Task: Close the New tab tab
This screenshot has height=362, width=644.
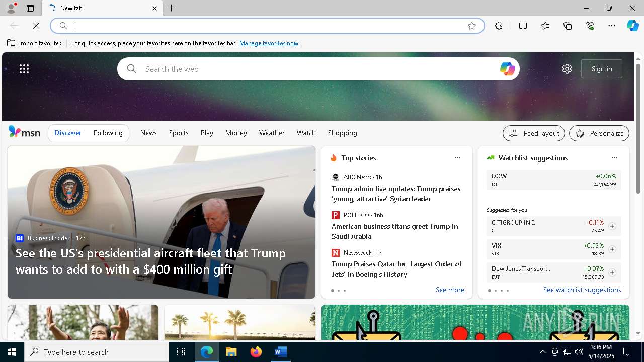Action: 154,8
